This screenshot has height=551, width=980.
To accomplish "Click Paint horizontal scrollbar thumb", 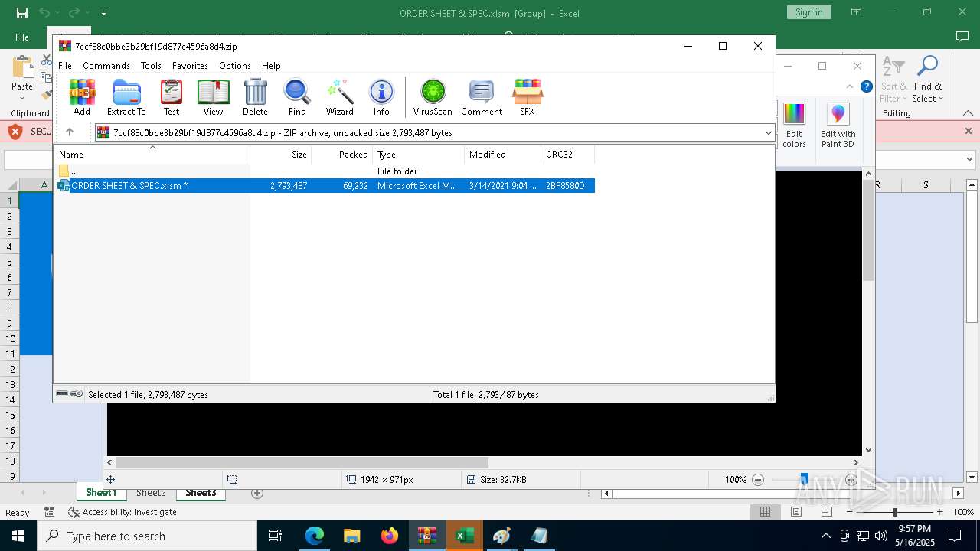I will [302, 462].
